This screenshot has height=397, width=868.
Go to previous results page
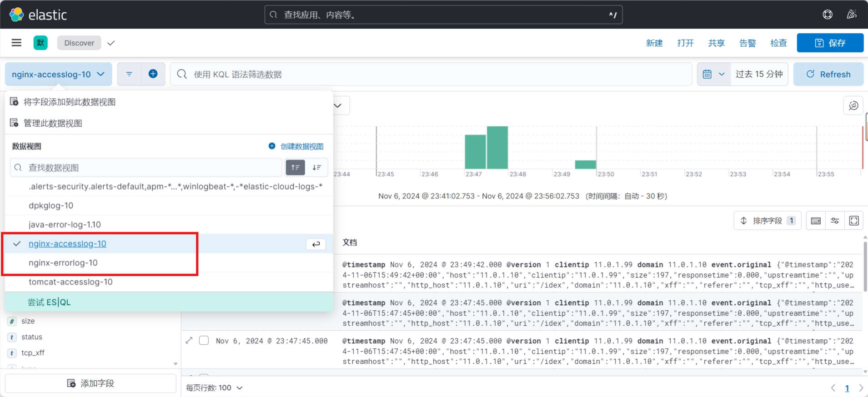(833, 388)
